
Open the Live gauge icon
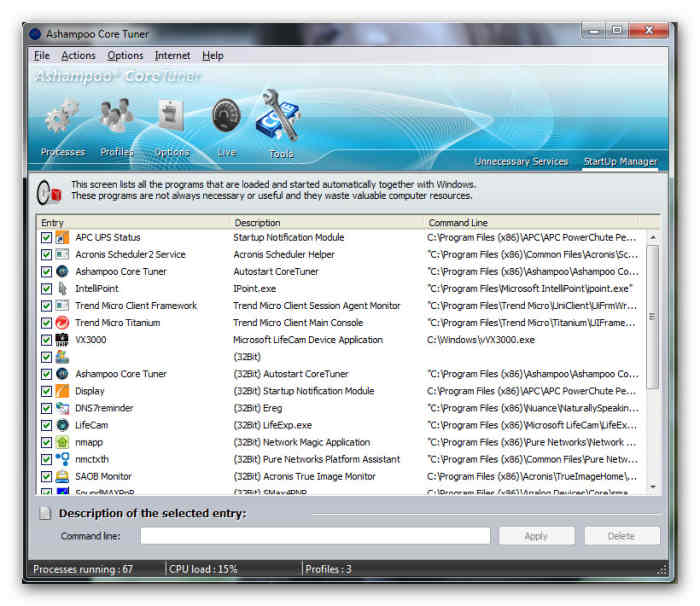226,116
